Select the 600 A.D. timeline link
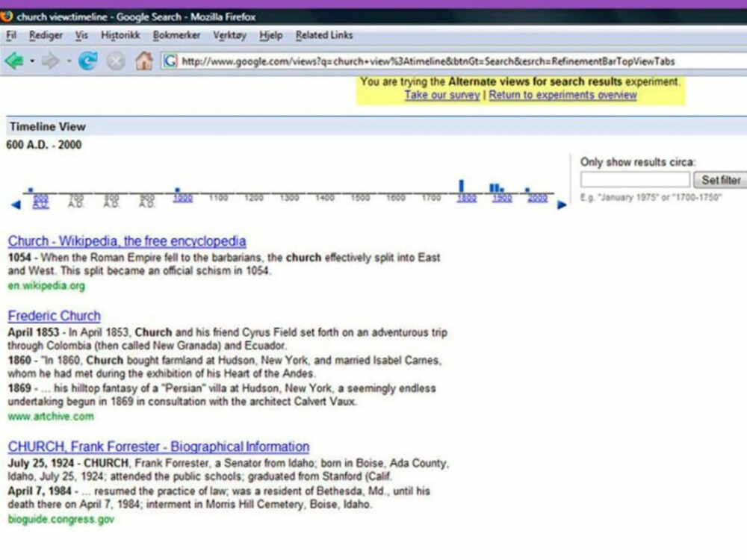The width and height of the screenshot is (747, 560). click(x=40, y=201)
